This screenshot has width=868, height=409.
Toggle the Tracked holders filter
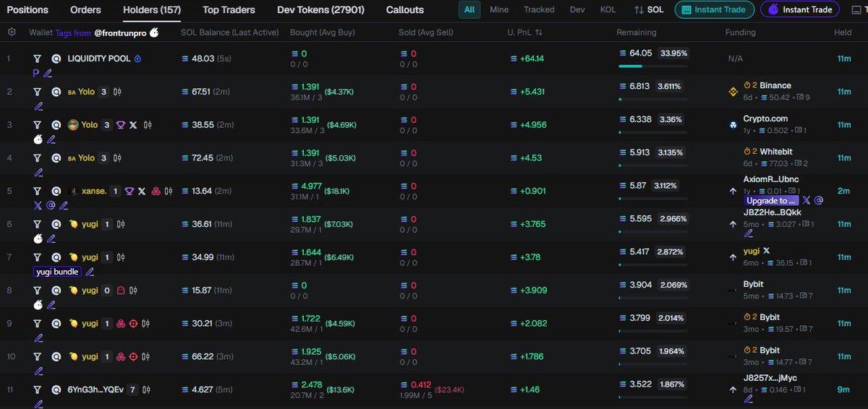point(539,9)
